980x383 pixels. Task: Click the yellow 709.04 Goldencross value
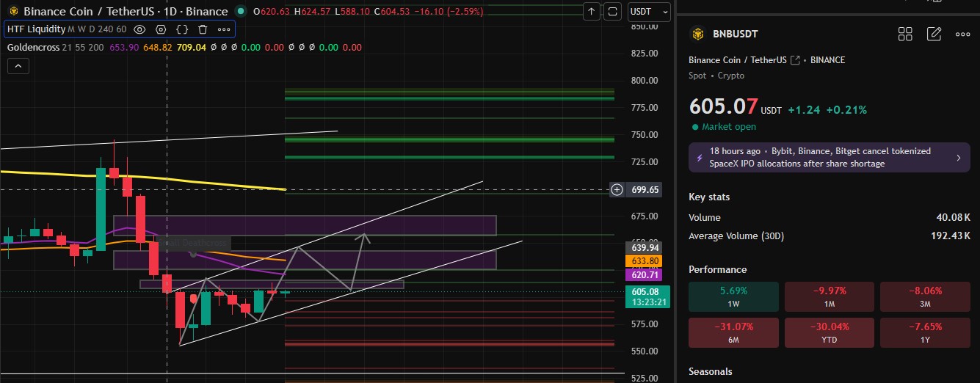pyautogui.click(x=192, y=48)
